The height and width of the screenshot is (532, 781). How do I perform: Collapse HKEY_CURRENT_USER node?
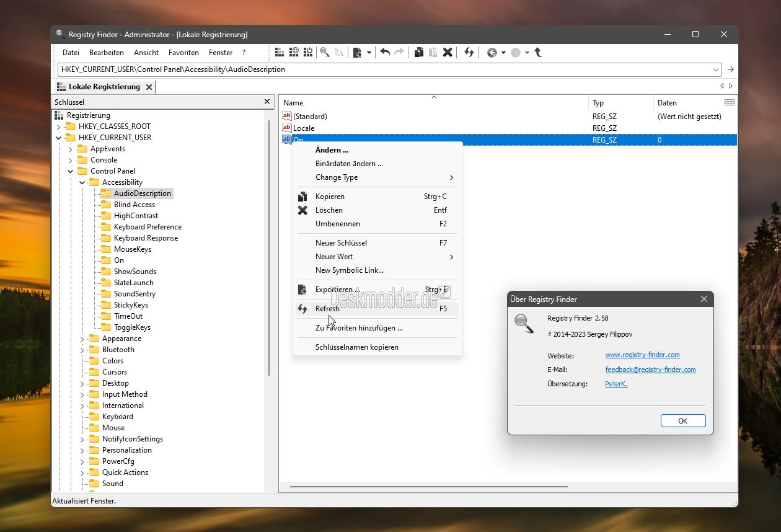pos(58,138)
